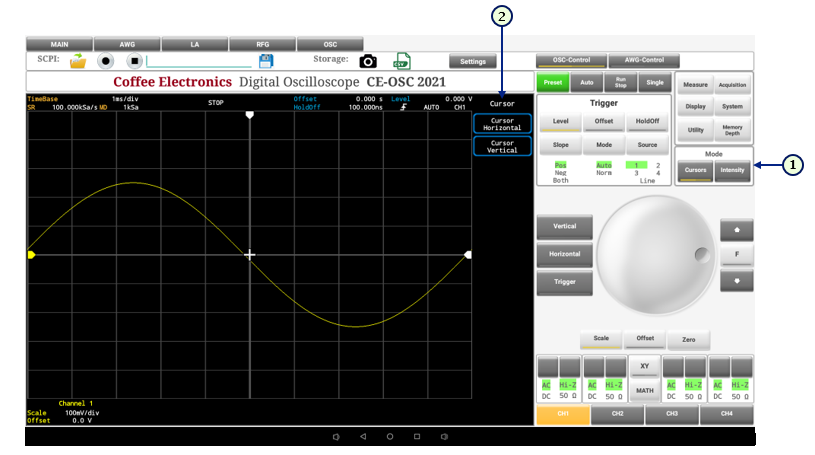Switch to the AWG tab
Image resolution: width=815 pixels, height=455 pixels.
click(x=127, y=44)
